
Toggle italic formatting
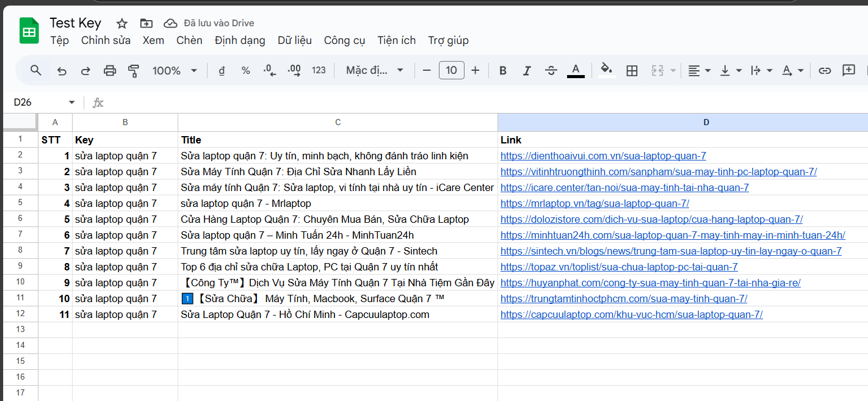coord(526,70)
